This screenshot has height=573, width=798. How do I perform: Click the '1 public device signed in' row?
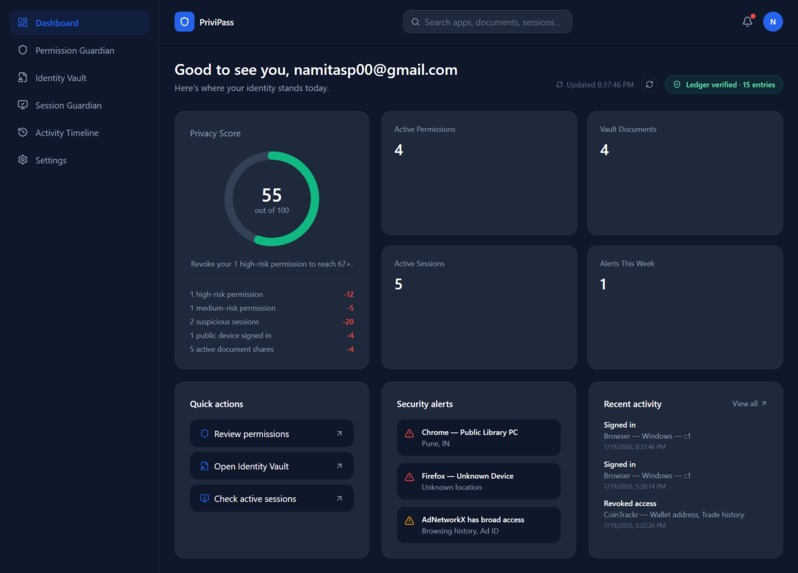click(272, 335)
